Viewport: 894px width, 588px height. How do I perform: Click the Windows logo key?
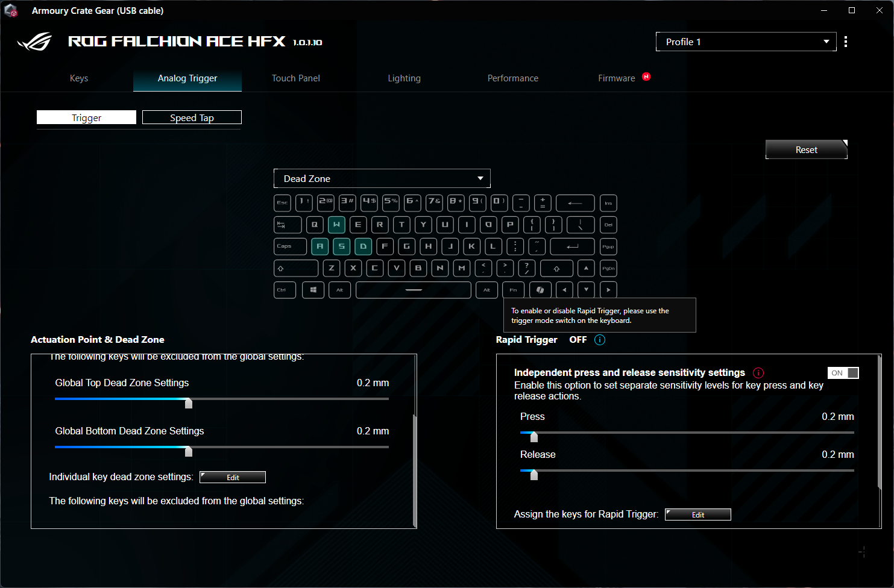[x=313, y=290]
